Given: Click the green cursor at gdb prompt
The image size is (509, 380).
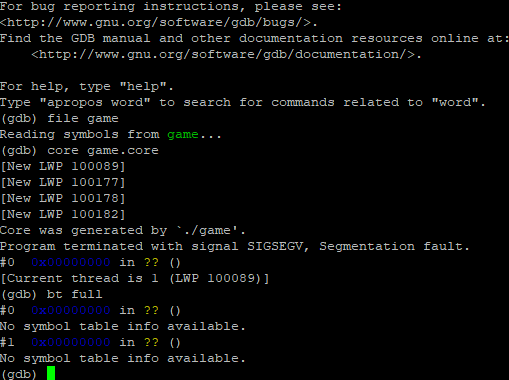Looking at the screenshot, I should pyautogui.click(x=51, y=373).
